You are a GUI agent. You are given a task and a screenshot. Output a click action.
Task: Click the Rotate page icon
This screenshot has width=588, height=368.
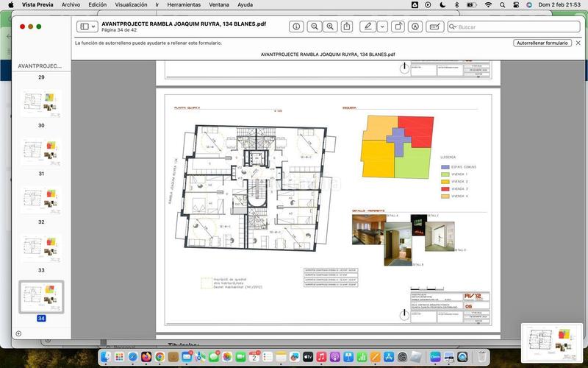click(x=398, y=26)
